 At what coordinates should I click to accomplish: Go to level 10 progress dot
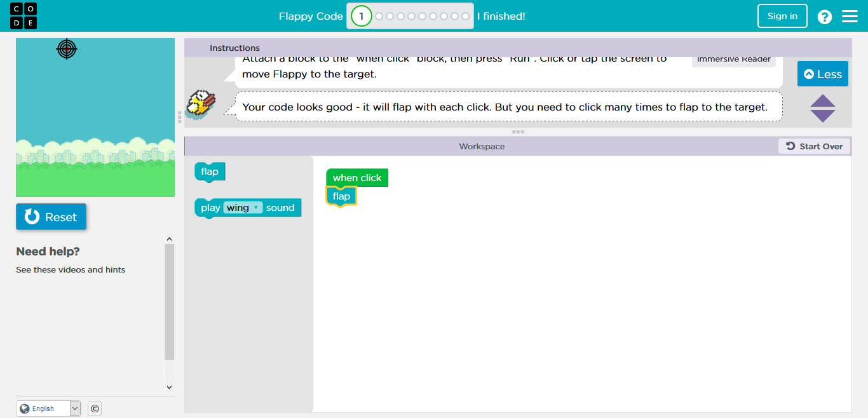pos(466,17)
